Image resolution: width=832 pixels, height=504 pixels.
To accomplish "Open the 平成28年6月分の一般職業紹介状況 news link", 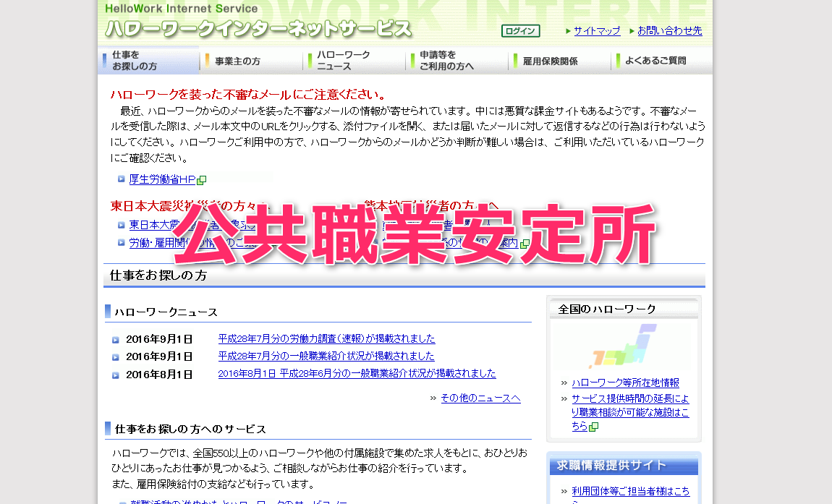I will point(357,374).
